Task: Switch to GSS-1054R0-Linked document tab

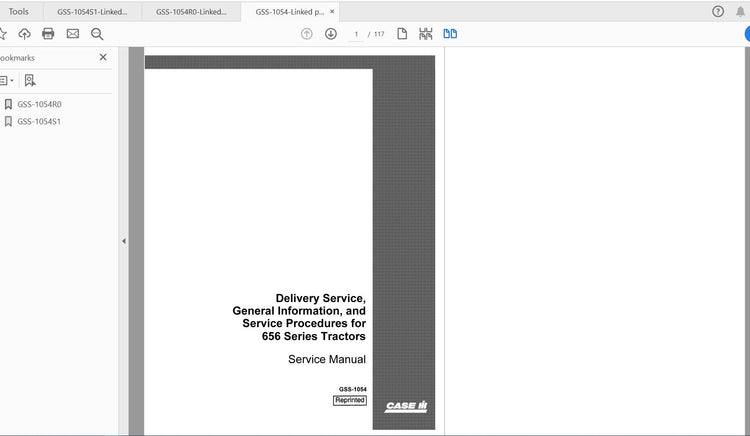Action: click(191, 12)
